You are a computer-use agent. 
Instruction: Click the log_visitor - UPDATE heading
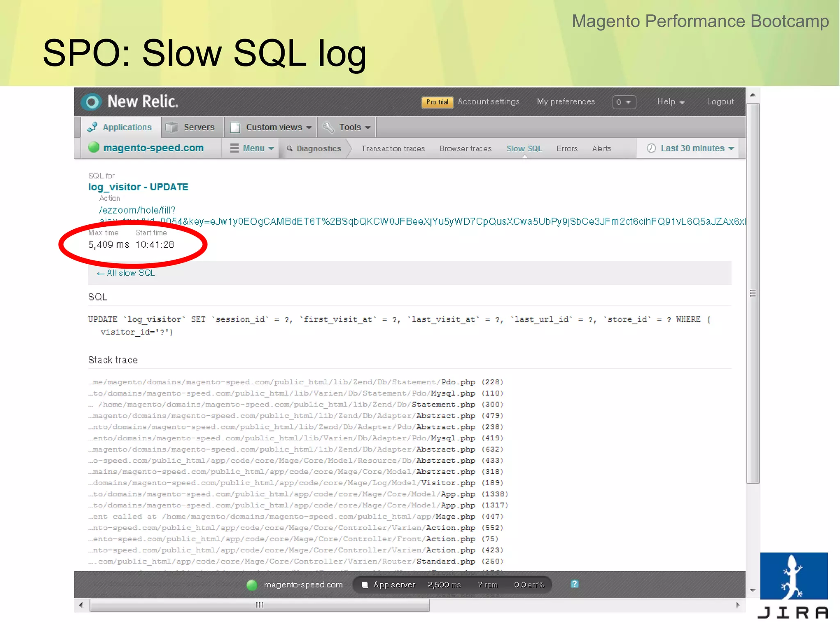coord(138,187)
